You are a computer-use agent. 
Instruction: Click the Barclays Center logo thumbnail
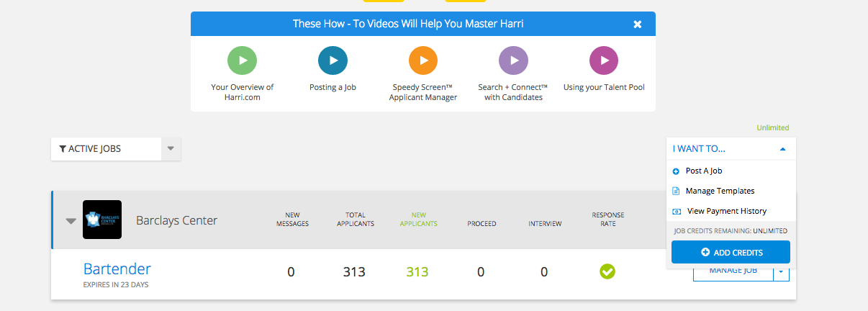click(102, 220)
